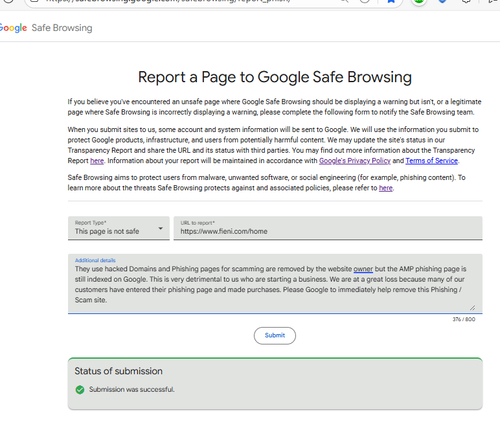Click the underlined word 'owner' in details
The image size is (500, 437).
click(x=363, y=269)
